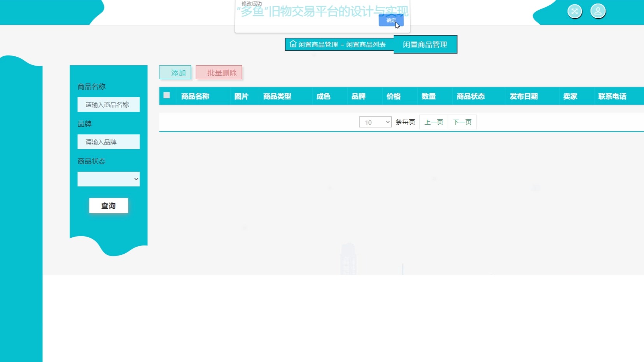The height and width of the screenshot is (362, 644).
Task: Click the 联系电话 column header
Action: [x=612, y=96]
